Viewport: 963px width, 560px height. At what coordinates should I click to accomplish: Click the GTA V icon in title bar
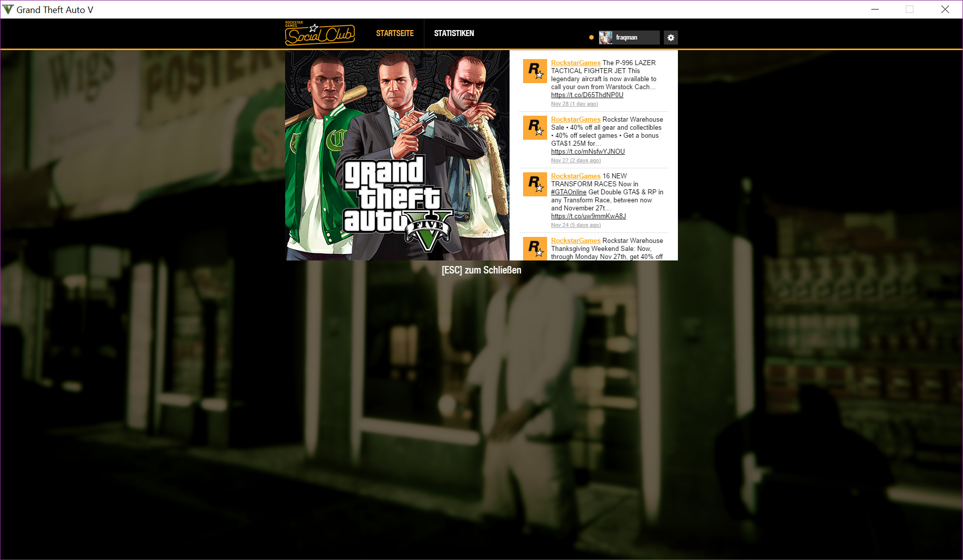(8, 10)
